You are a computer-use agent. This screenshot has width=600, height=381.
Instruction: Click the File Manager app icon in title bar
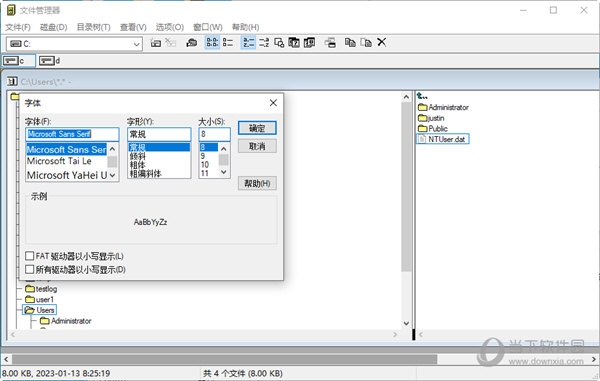11,10
